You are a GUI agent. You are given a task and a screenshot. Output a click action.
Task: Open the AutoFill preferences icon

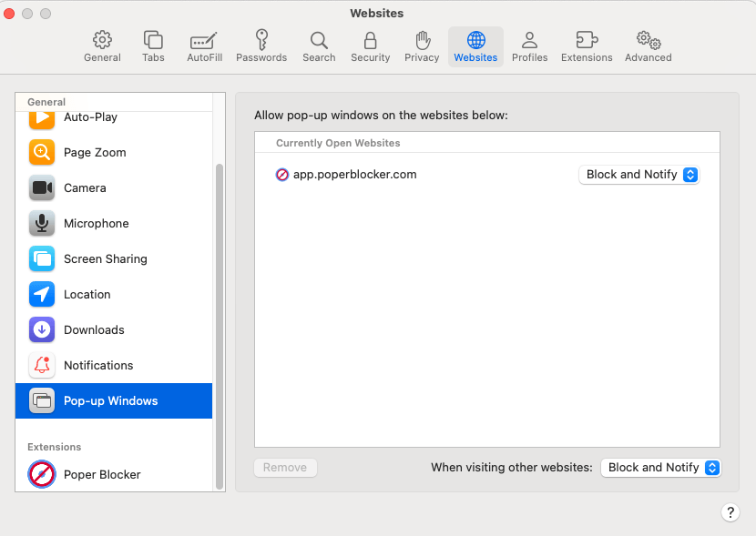[x=203, y=46]
